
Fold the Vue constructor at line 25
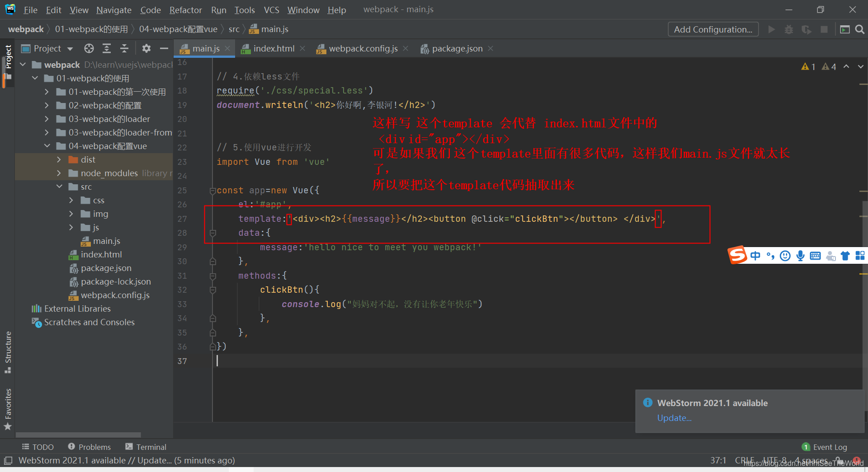click(x=212, y=191)
